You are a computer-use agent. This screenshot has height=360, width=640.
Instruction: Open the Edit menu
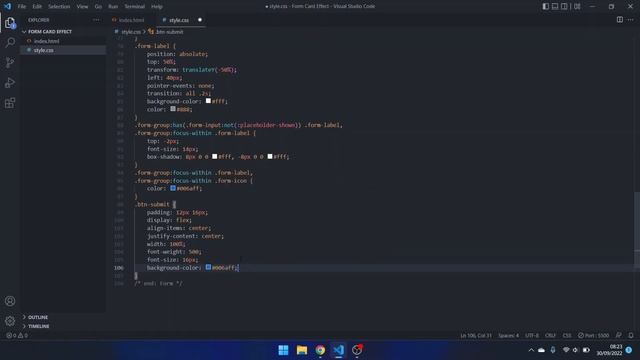pos(37,7)
